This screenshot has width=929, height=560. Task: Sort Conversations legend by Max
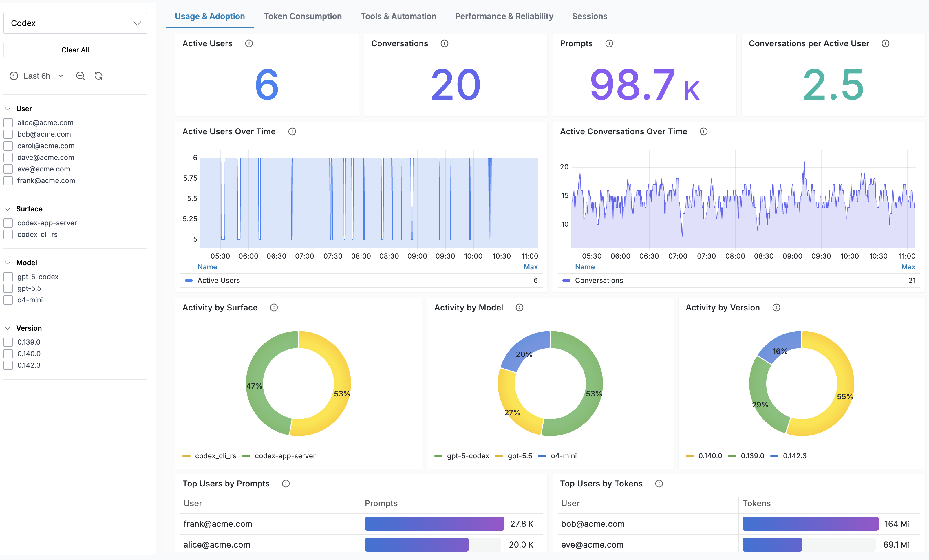(908, 267)
